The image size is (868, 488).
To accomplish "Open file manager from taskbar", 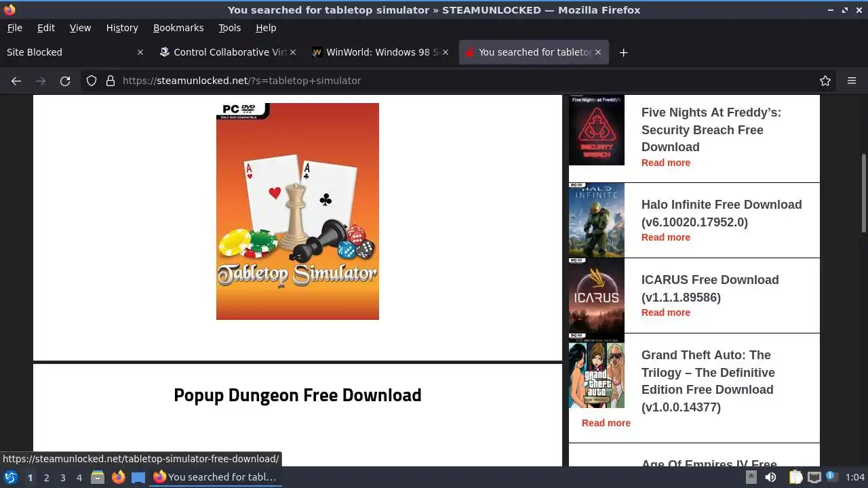I will pos(98,477).
